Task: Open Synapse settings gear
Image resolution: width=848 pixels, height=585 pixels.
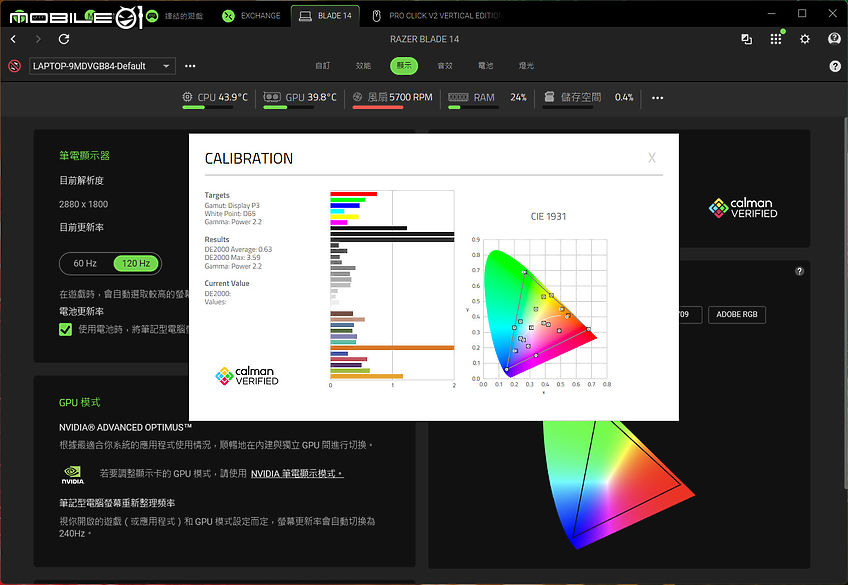Action: (x=805, y=39)
